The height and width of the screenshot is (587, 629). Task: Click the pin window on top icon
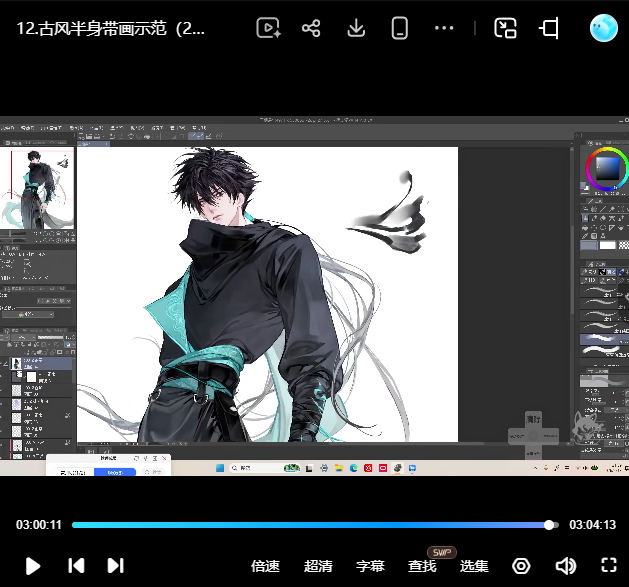click(x=549, y=28)
